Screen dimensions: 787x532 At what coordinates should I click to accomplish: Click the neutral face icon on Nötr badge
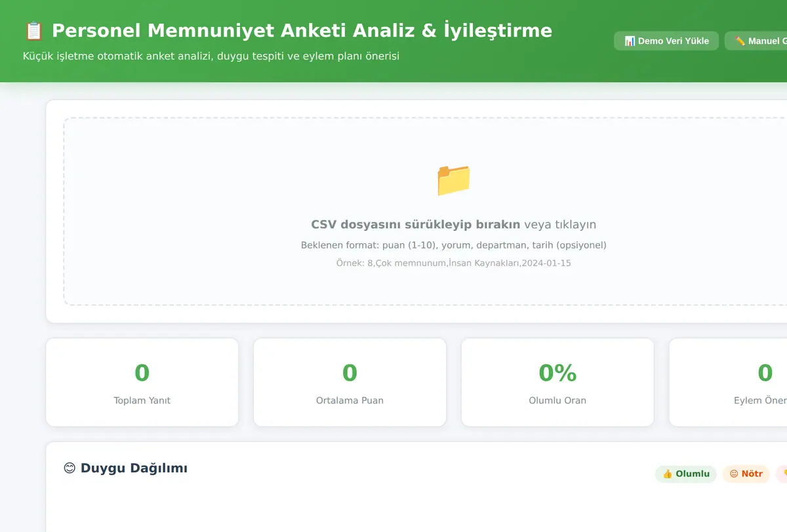[735, 474]
